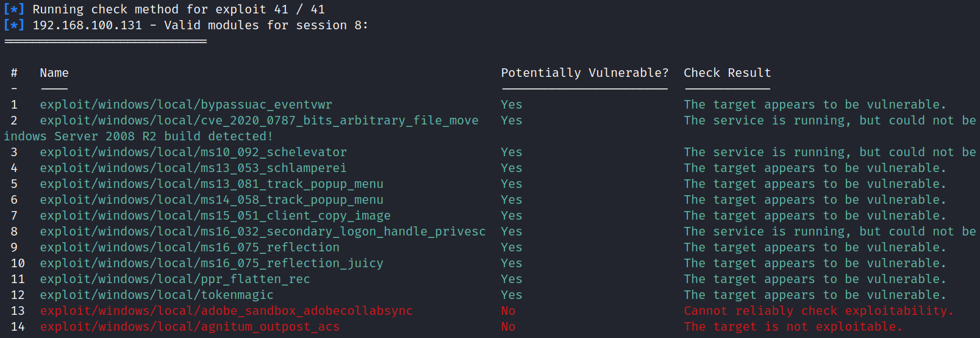Click the IP address 192.168.100.131
The width and height of the screenshot is (980, 338).
click(x=87, y=26)
